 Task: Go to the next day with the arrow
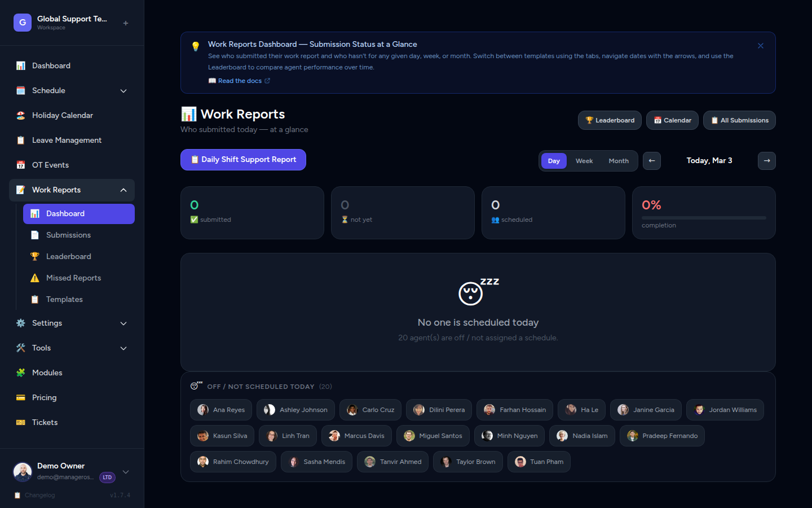pyautogui.click(x=766, y=161)
